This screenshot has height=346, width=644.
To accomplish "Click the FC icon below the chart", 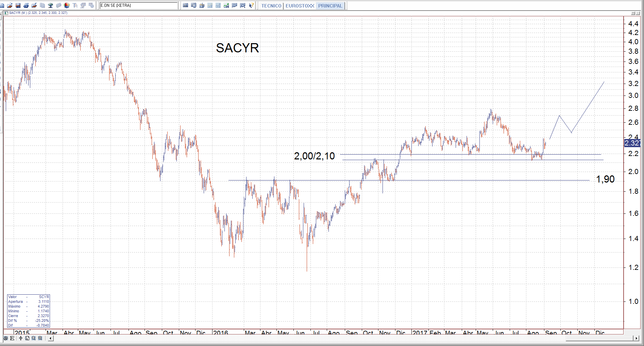I will coord(13,338).
